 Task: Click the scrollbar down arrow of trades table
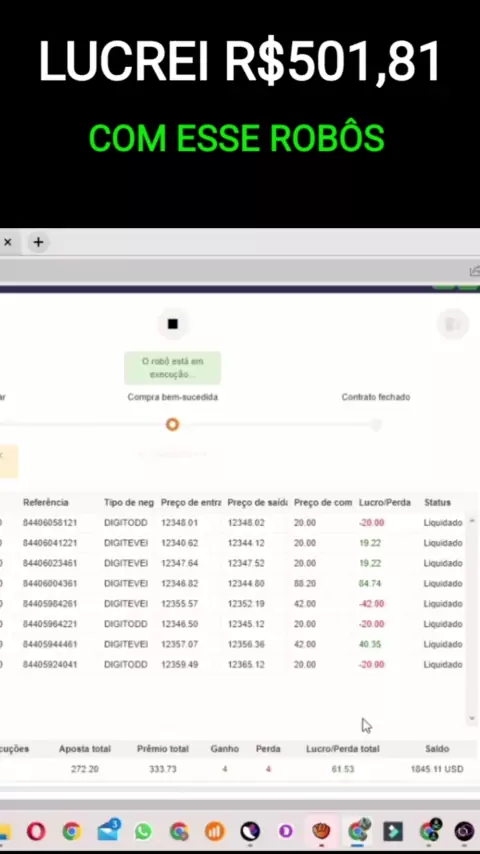click(472, 719)
